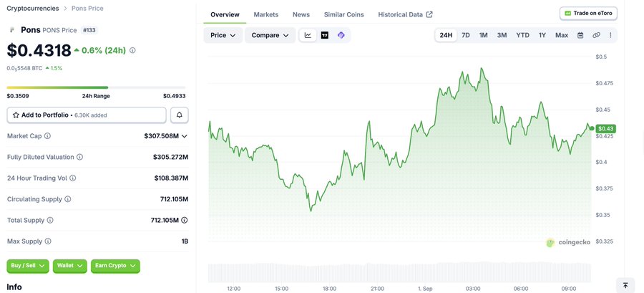Switch to TradingView chart icon
The image size is (644, 293).
(324, 35)
